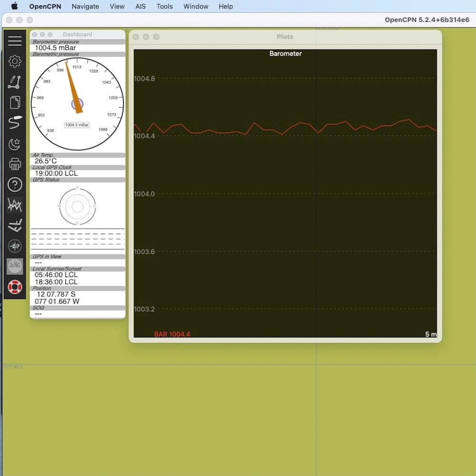Click the 1004.8 axis label in plot

click(x=144, y=79)
